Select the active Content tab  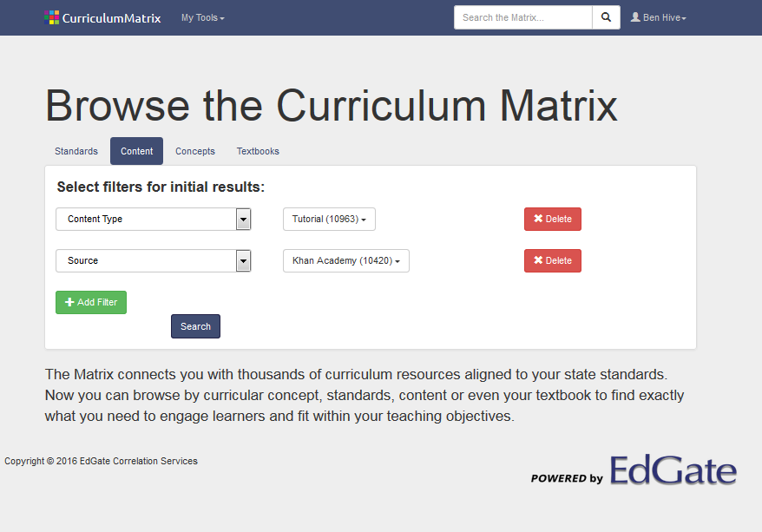click(136, 151)
